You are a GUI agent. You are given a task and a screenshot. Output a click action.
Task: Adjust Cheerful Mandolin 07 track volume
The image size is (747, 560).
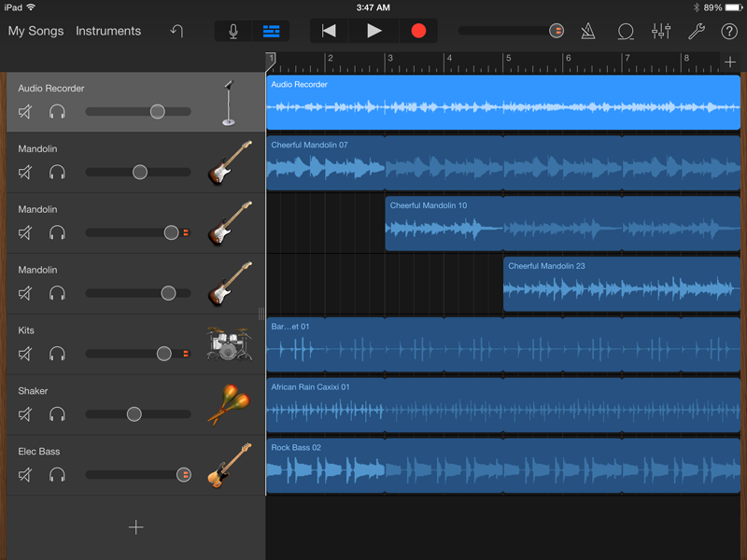coord(139,172)
